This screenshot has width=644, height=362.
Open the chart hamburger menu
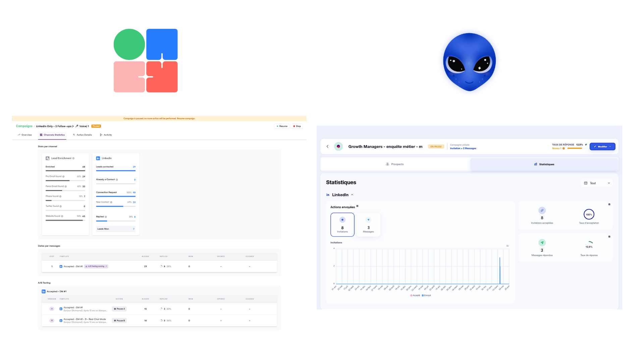507,246
